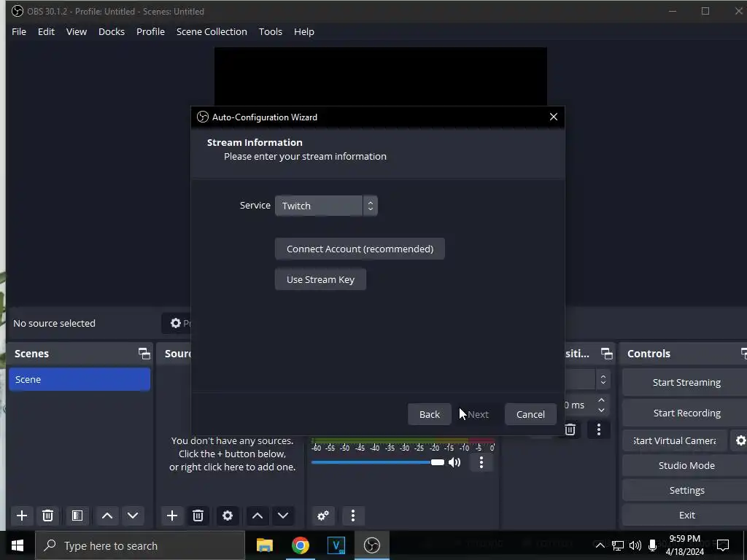The height and width of the screenshot is (560, 747).
Task: Open network tray icon
Action: (x=617, y=545)
